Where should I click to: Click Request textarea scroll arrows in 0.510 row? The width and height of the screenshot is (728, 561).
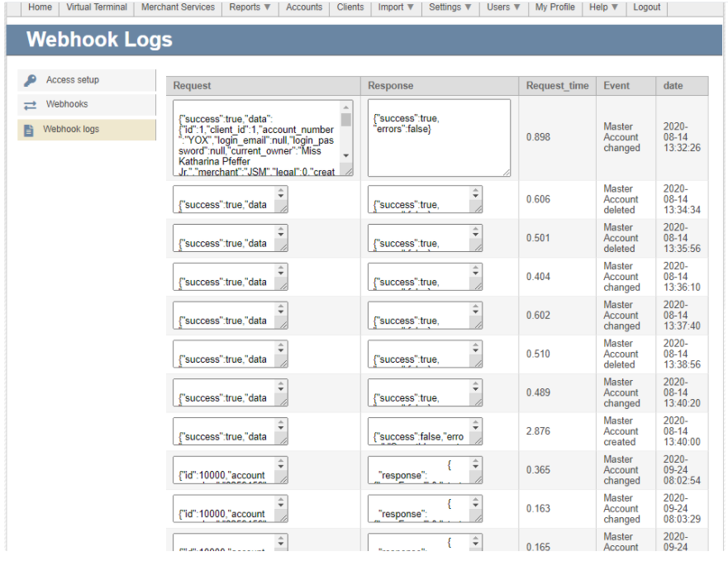click(281, 349)
